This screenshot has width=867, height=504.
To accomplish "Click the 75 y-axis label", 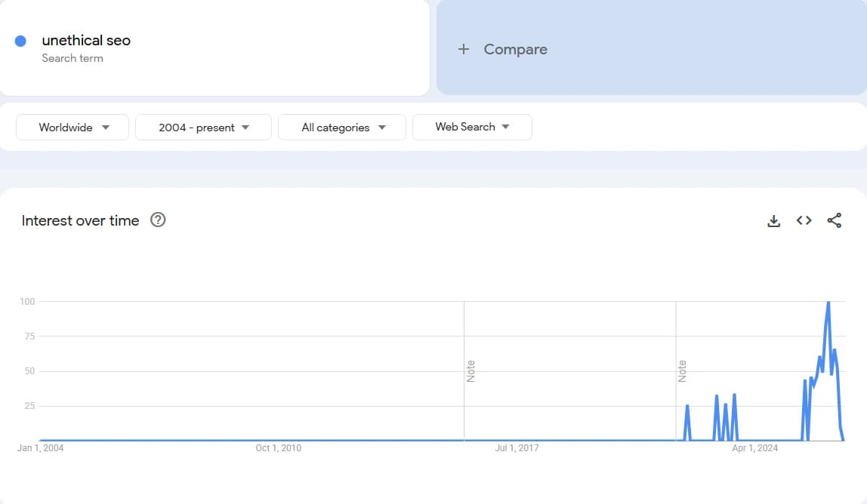I will click(30, 336).
